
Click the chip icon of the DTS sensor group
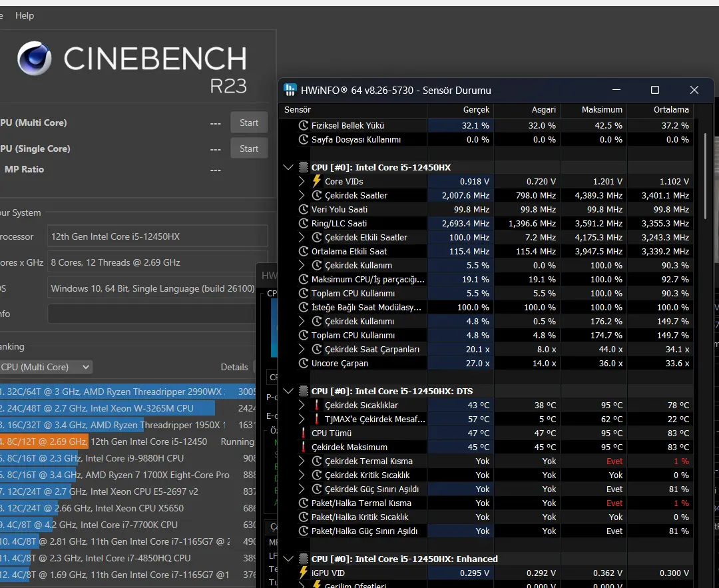pyautogui.click(x=303, y=392)
